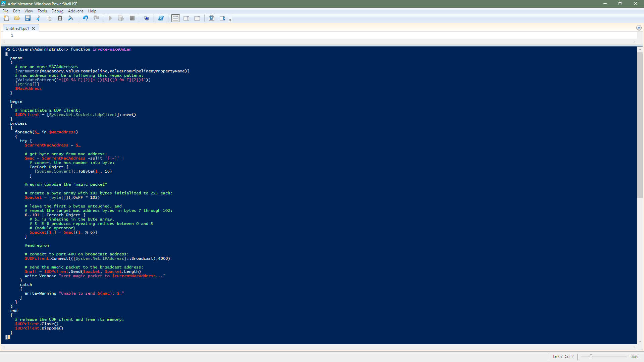This screenshot has width=644, height=362.
Task: Toggle Show Script Pane Right layout
Action: coord(186,18)
